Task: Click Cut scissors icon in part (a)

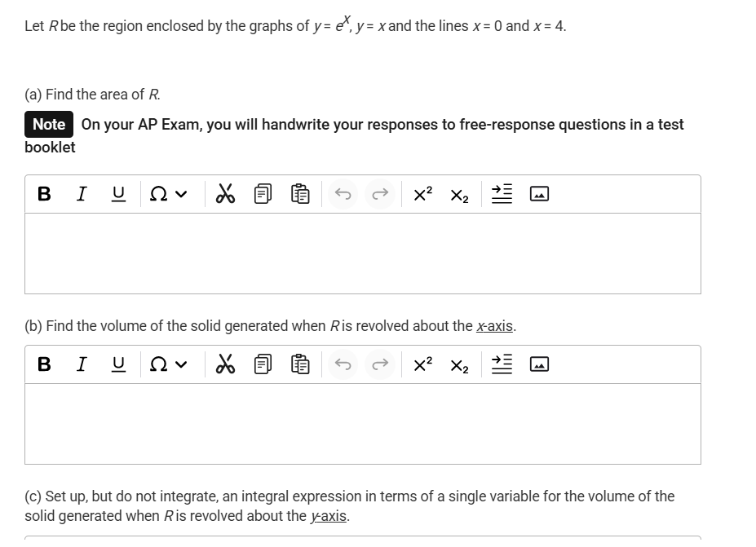Action: pos(225,194)
